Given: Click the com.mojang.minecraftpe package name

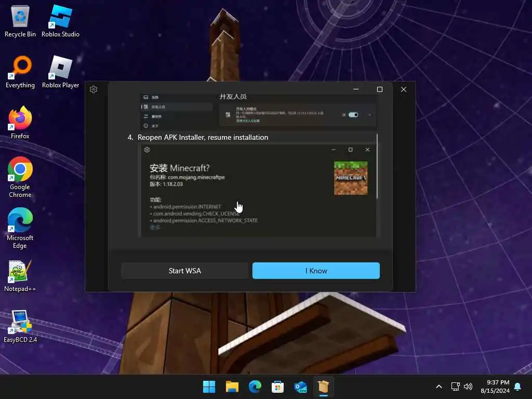Looking at the screenshot, I should [196, 177].
